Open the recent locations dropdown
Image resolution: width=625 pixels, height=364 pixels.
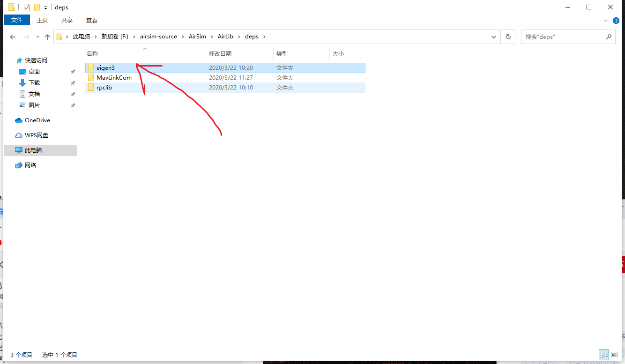click(37, 37)
